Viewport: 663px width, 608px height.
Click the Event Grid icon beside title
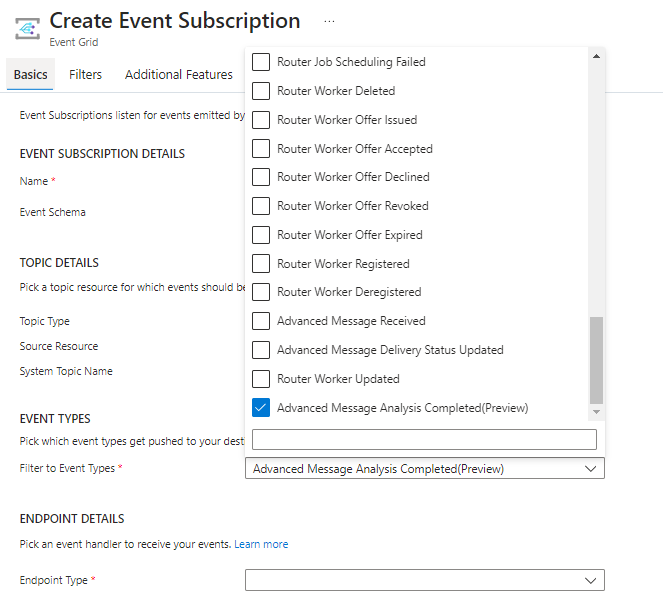pos(28,27)
